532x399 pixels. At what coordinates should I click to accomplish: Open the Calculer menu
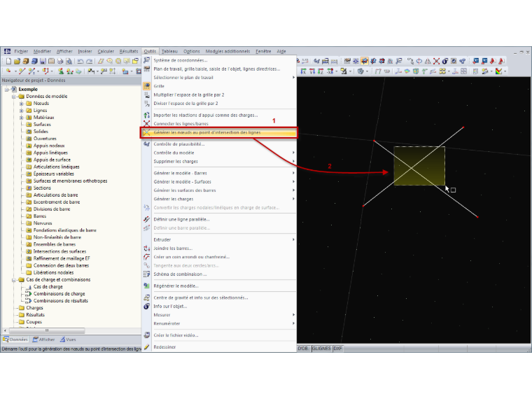pos(106,51)
